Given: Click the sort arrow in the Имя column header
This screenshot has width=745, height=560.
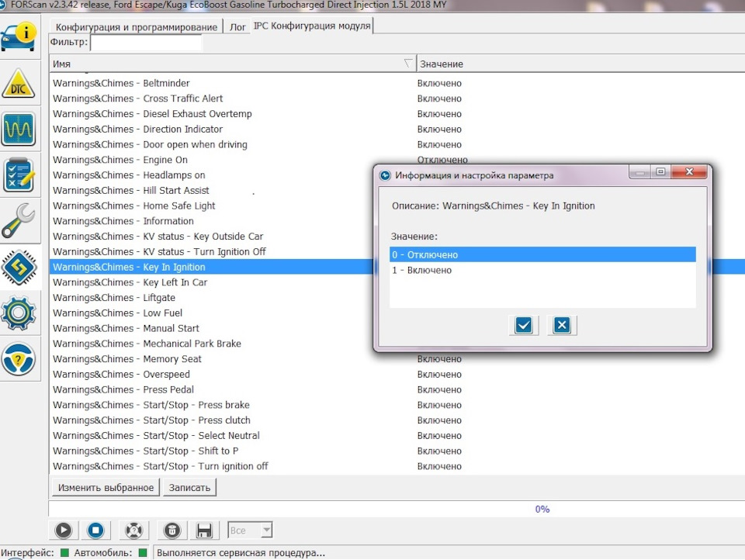Looking at the screenshot, I should [x=407, y=63].
